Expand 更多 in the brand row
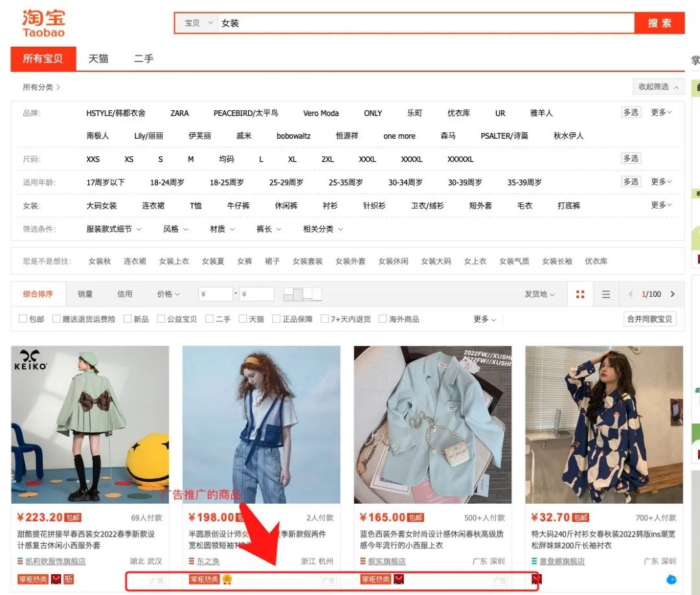Viewport: 700px width, 595px height. click(x=661, y=113)
